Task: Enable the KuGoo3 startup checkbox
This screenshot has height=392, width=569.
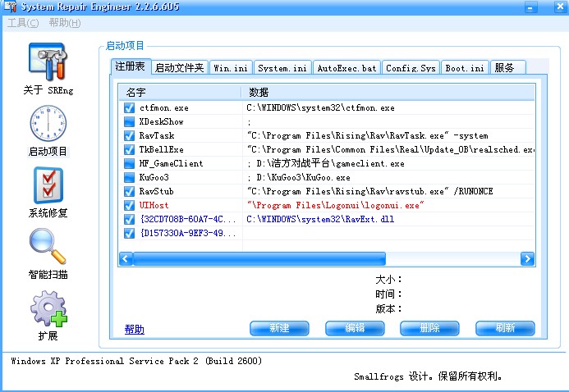Action: 129,177
